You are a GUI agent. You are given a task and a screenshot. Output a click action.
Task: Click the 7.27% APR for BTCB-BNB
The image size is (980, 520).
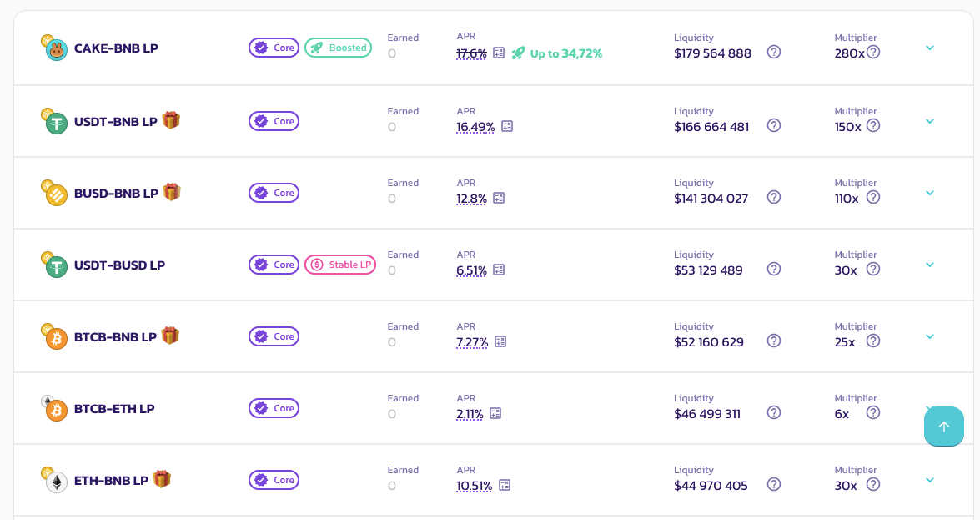[x=472, y=342]
